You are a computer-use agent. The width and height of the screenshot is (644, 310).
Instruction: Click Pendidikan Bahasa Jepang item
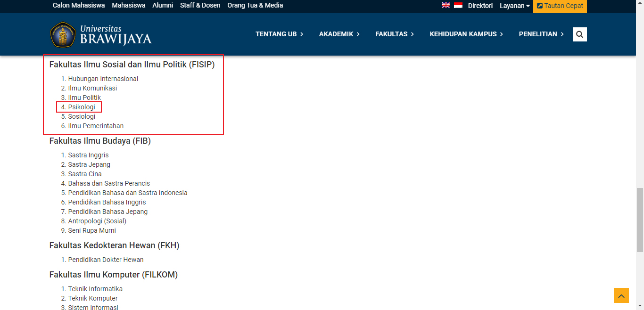[108, 212]
